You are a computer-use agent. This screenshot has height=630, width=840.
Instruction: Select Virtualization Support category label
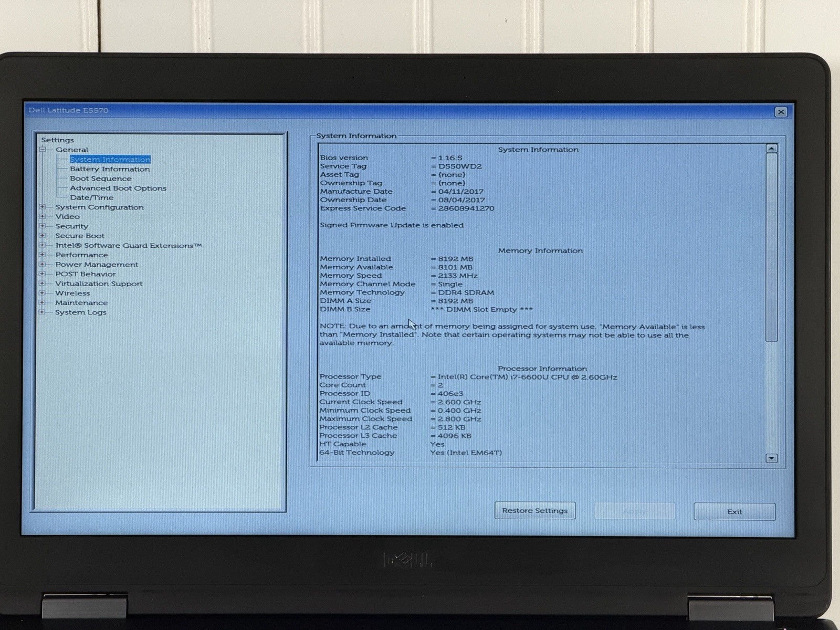pyautogui.click(x=99, y=283)
